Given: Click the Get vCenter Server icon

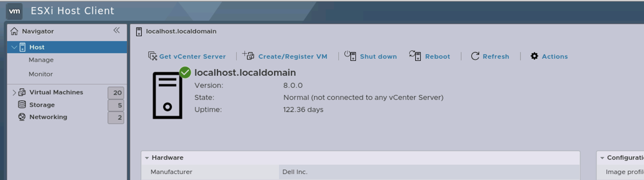Looking at the screenshot, I should [152, 56].
